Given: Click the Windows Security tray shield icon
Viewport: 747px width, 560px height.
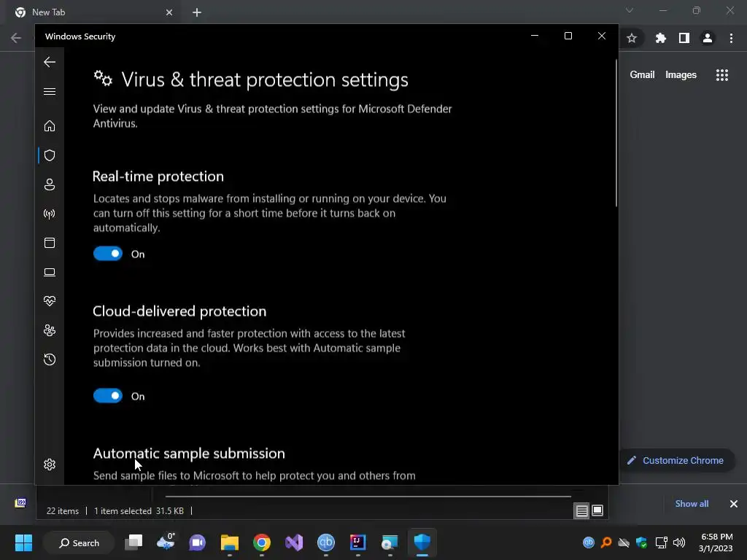Looking at the screenshot, I should click(x=642, y=542).
